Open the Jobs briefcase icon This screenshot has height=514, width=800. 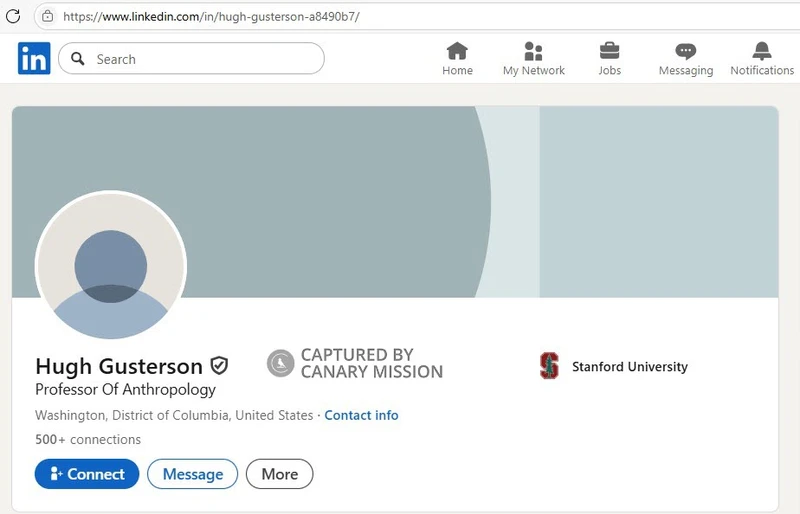609,51
